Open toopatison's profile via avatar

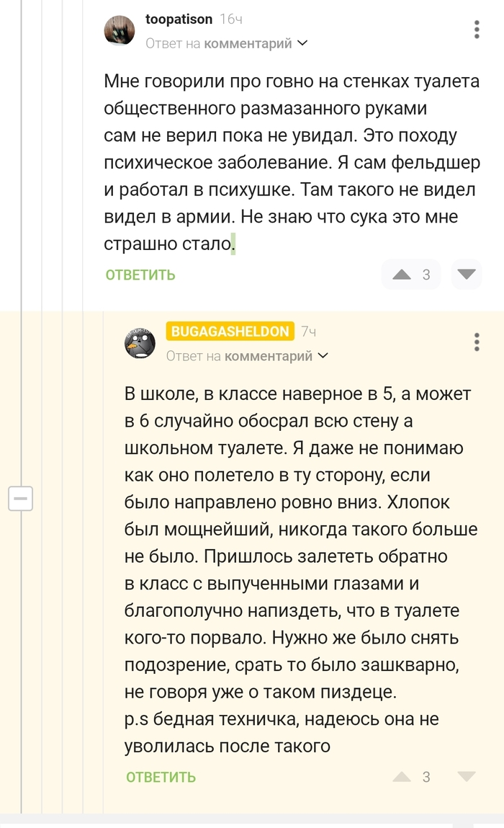click(x=121, y=29)
